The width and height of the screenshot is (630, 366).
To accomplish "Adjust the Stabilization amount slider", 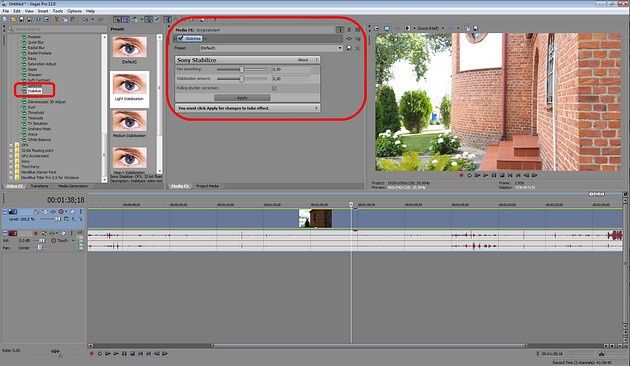I will (x=242, y=79).
